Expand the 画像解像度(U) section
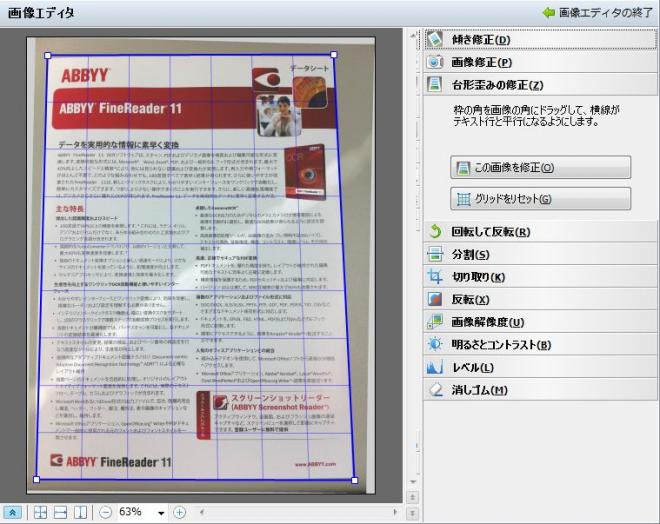Image resolution: width=660 pixels, height=524 pixels. coord(540,322)
